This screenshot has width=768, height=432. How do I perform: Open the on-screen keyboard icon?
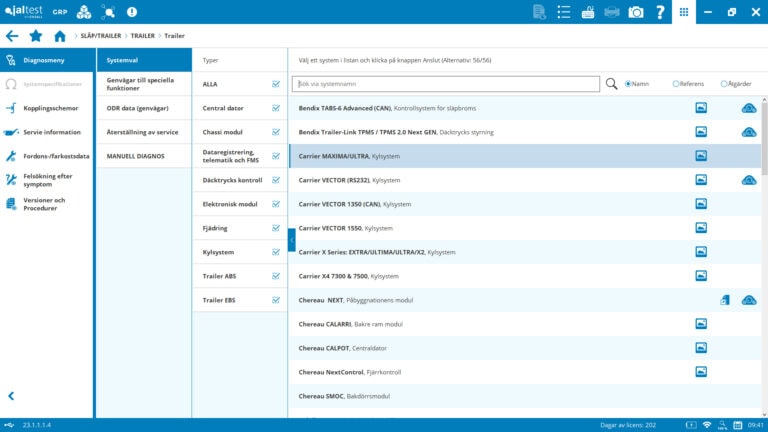point(588,12)
